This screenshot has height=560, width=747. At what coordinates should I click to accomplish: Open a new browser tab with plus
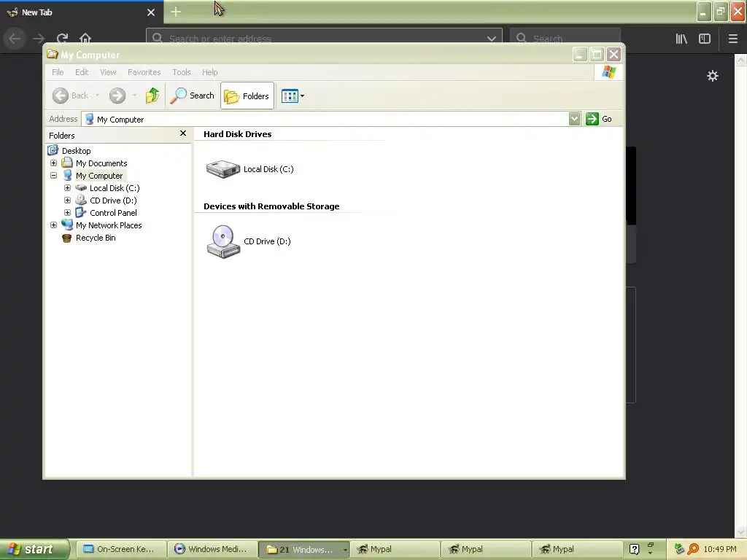pyautogui.click(x=176, y=12)
